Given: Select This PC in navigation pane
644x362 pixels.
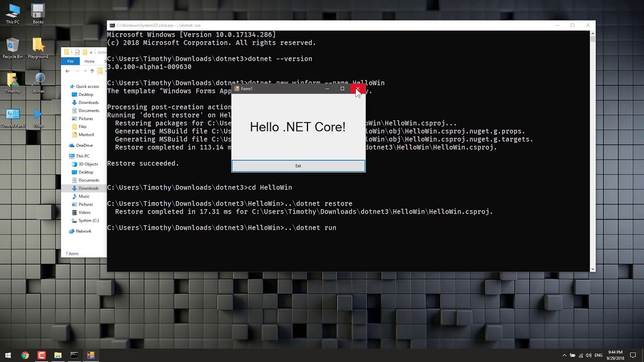Looking at the screenshot, I should coord(79,156).
